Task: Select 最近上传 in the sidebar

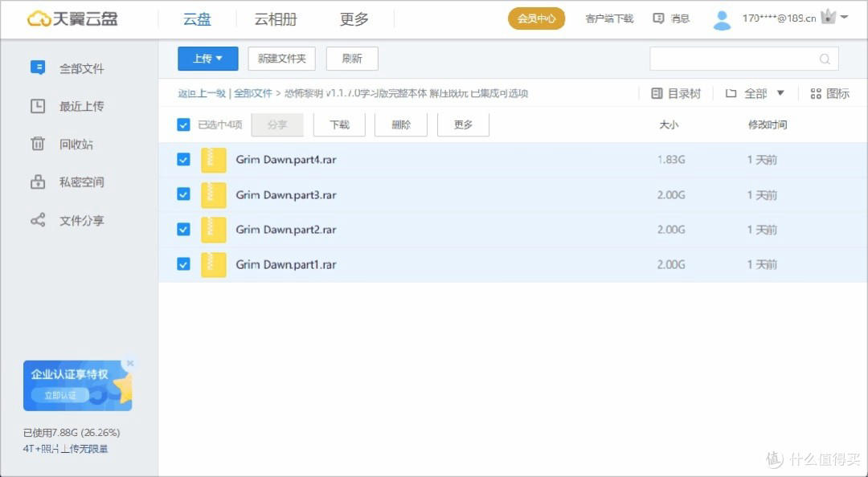Action: click(x=81, y=106)
